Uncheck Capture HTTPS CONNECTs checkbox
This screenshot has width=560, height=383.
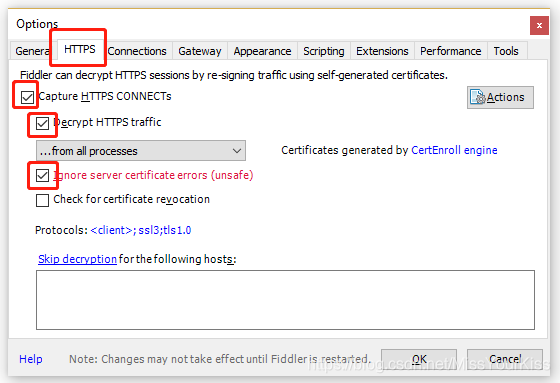click(x=27, y=97)
